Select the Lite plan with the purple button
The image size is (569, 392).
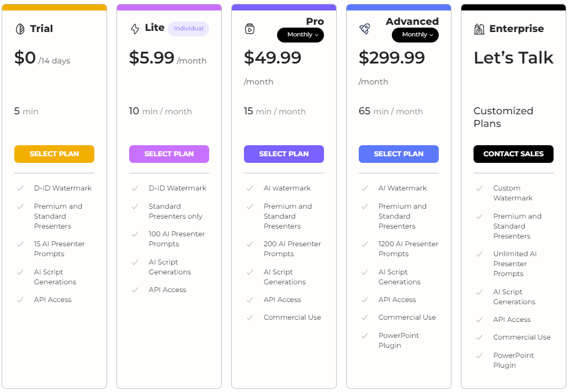pyautogui.click(x=169, y=154)
